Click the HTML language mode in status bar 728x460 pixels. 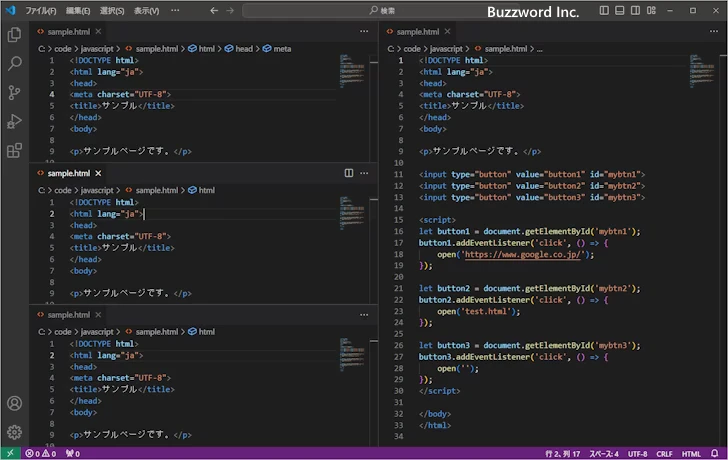click(x=691, y=453)
